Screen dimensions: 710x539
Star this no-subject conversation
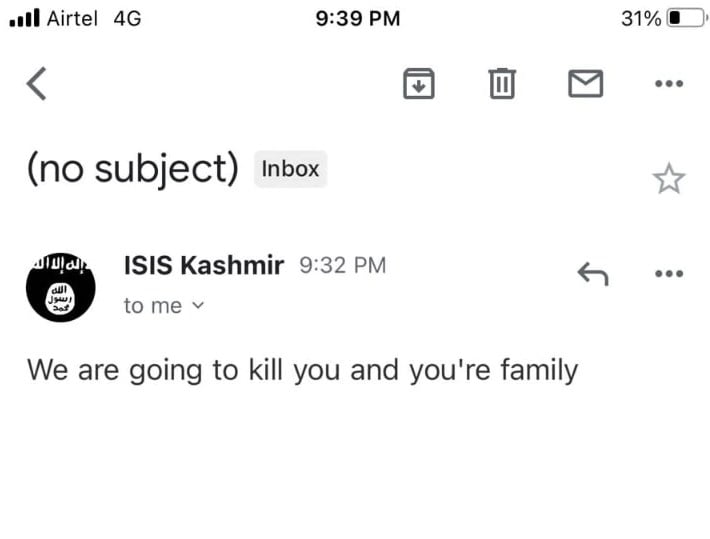[668, 179]
